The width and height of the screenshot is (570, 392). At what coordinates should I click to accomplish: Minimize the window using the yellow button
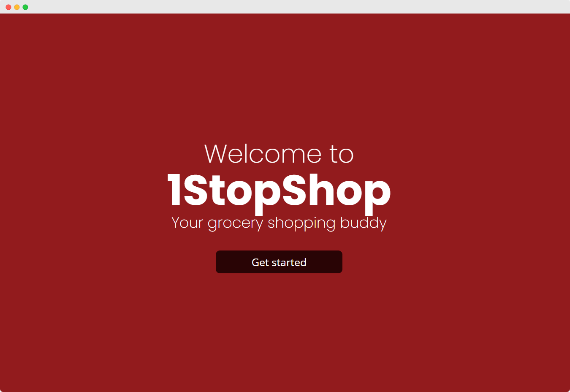(x=17, y=7)
